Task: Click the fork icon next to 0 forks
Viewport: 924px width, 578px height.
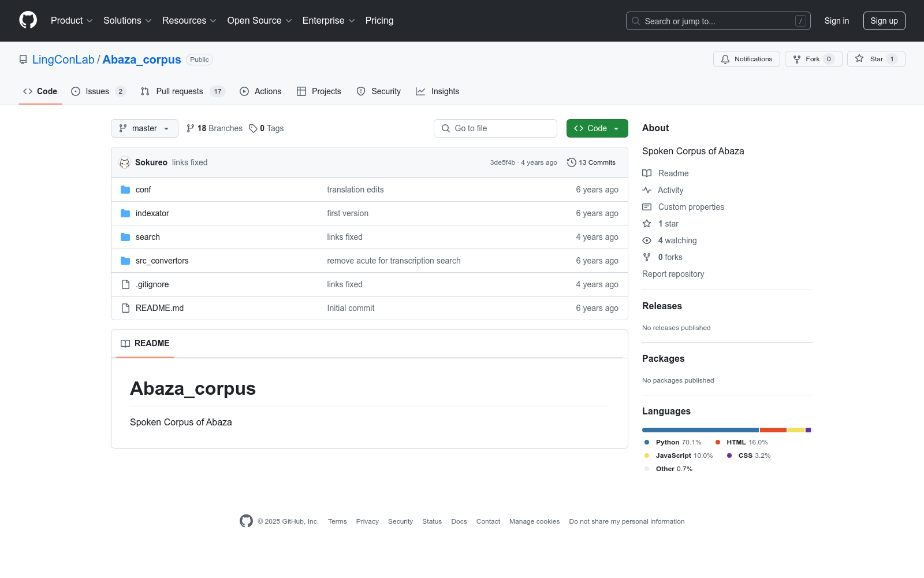Action: point(647,257)
